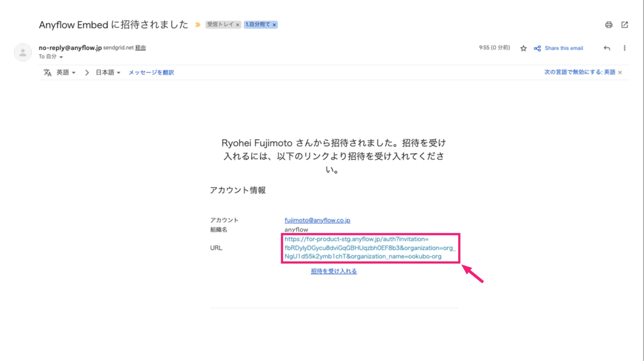Open the fujimoto@anyflow.co.jp email link
The width and height of the screenshot is (644, 361).
point(317,220)
